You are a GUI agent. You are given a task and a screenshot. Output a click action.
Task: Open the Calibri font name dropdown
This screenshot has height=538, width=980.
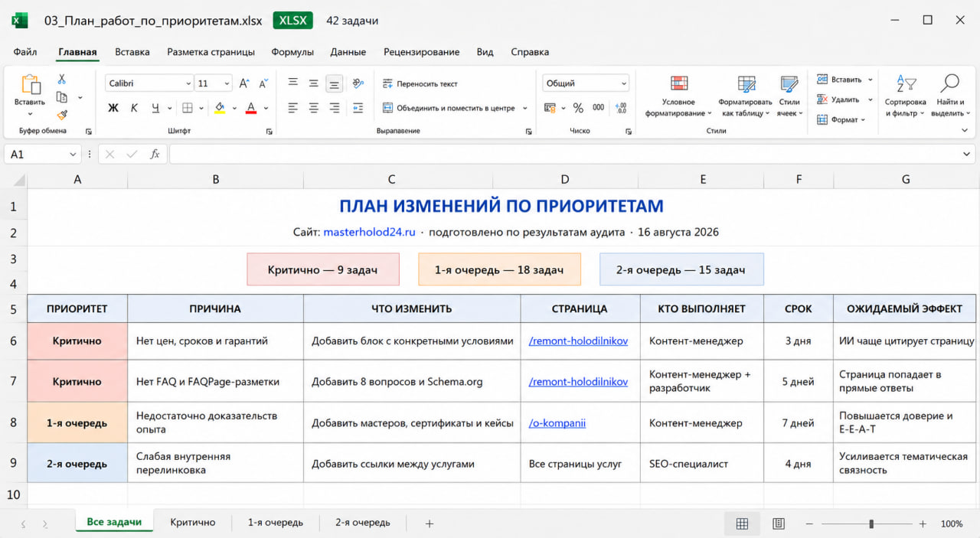(x=188, y=83)
